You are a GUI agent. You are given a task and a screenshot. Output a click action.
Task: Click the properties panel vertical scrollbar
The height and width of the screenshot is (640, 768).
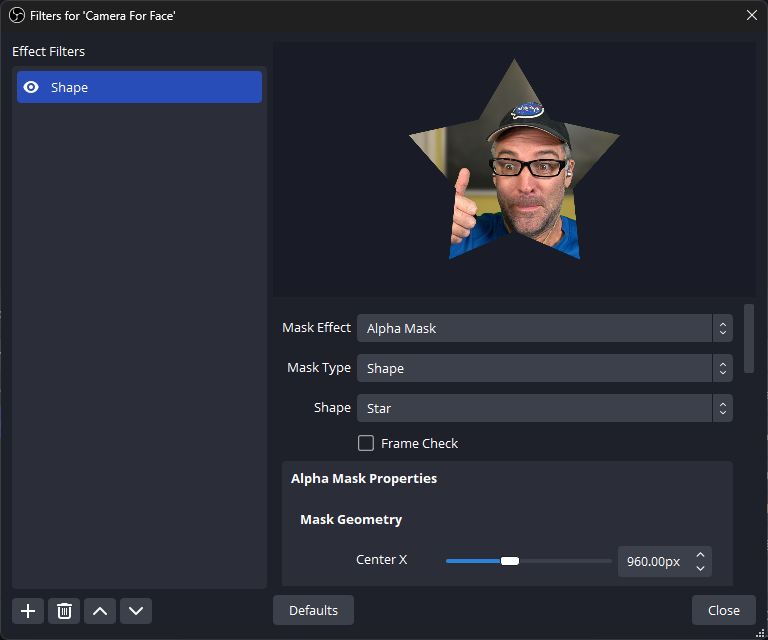[749, 338]
